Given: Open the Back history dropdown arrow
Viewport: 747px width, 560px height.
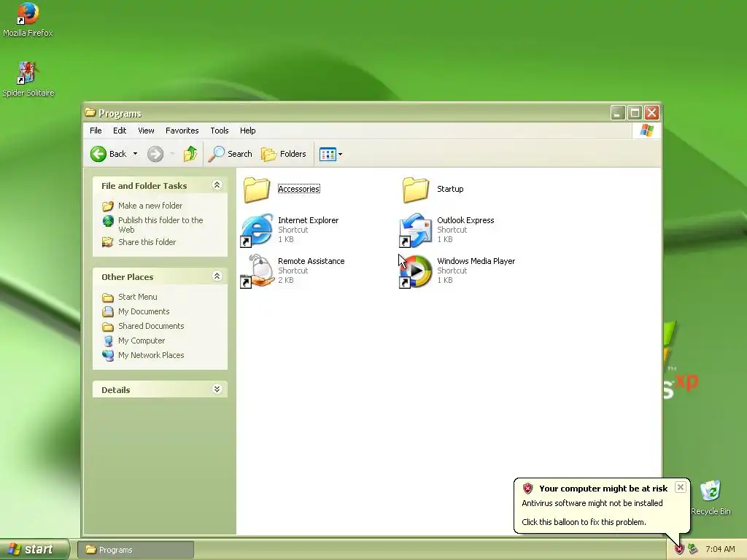Looking at the screenshot, I should (x=135, y=154).
